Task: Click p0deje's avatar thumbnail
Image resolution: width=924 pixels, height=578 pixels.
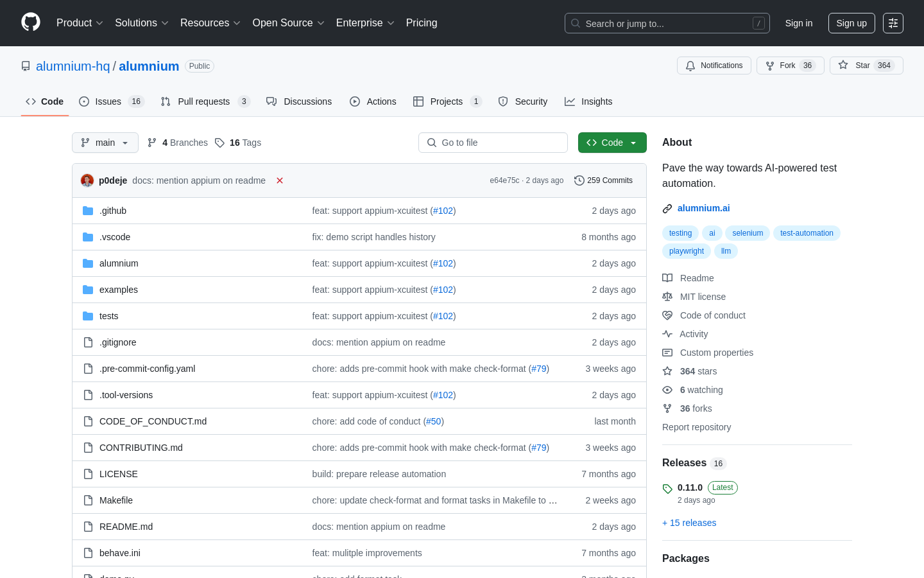Action: click(x=87, y=180)
